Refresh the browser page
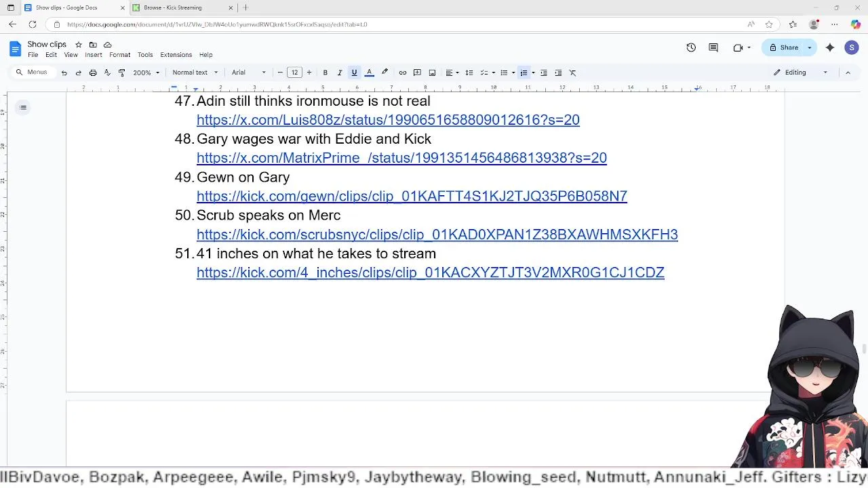Image resolution: width=868 pixels, height=488 pixels. [x=33, y=24]
